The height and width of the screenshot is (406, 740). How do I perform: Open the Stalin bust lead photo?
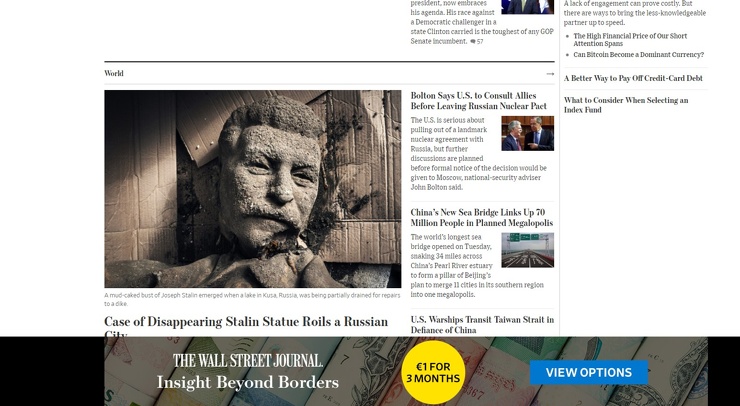(x=252, y=189)
